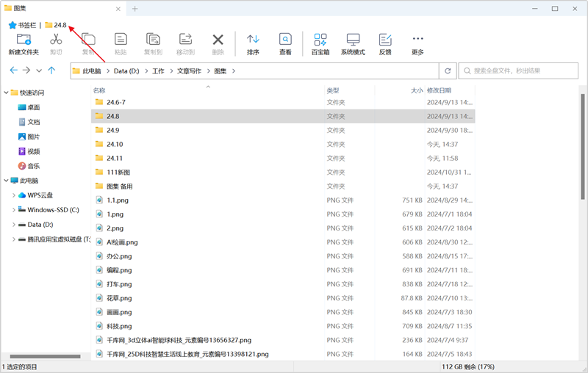
Task: Select the 24.10 folder
Action: click(x=283, y=144)
